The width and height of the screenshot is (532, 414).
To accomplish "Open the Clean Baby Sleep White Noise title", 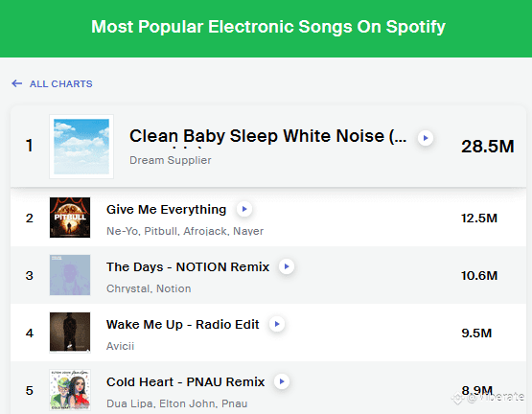I will [268, 136].
